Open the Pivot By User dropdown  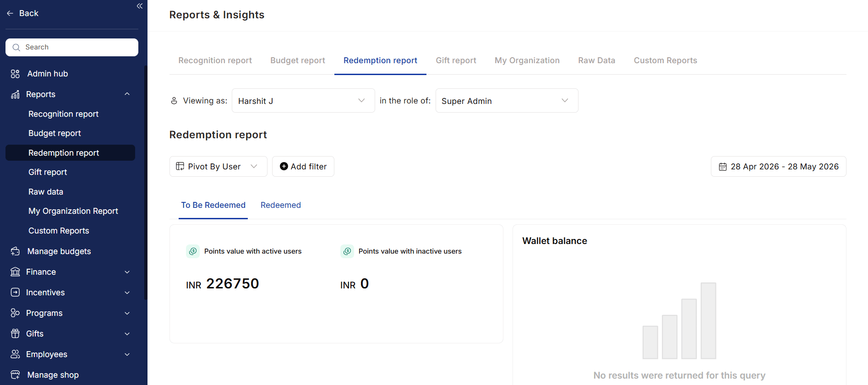click(x=218, y=166)
